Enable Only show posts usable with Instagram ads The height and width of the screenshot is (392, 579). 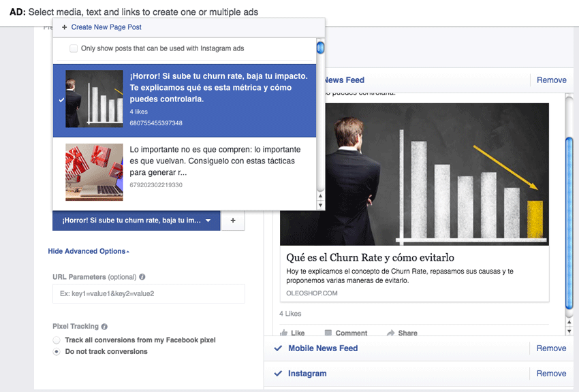[x=74, y=48]
